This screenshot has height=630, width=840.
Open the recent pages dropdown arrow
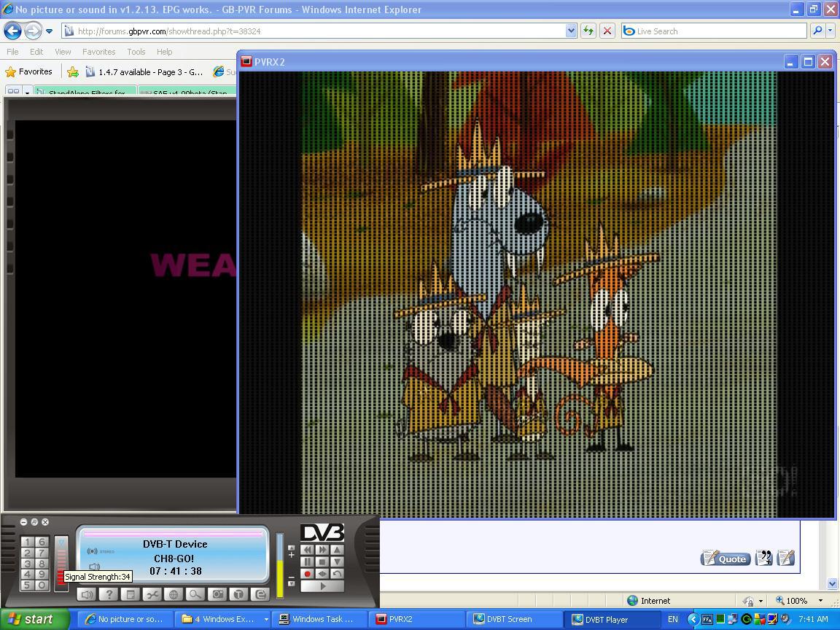[x=50, y=31]
